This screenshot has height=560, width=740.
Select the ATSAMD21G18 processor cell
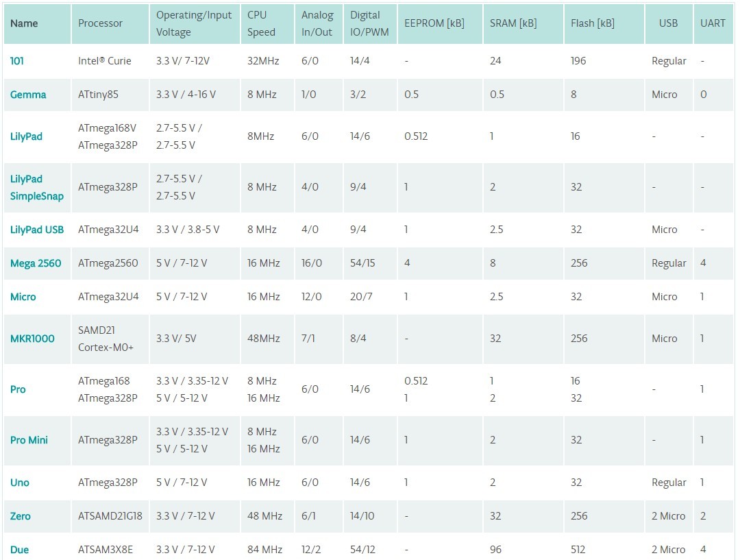pyautogui.click(x=110, y=516)
